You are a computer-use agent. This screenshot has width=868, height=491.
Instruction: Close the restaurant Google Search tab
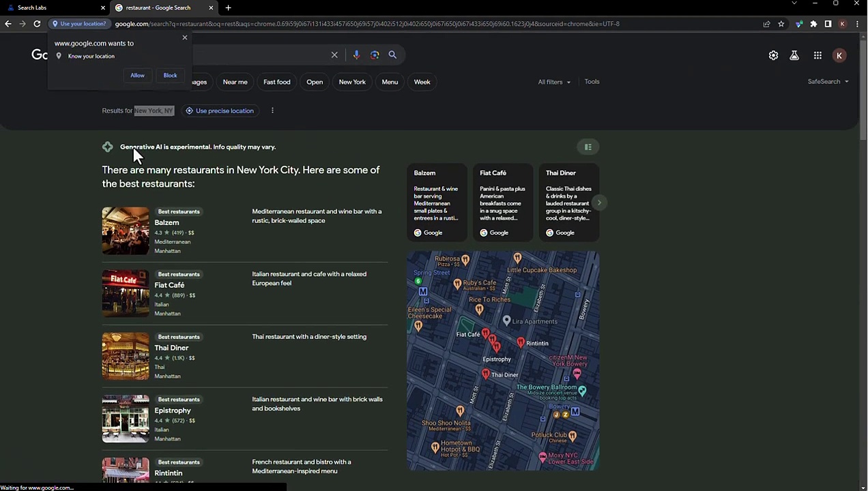[211, 8]
